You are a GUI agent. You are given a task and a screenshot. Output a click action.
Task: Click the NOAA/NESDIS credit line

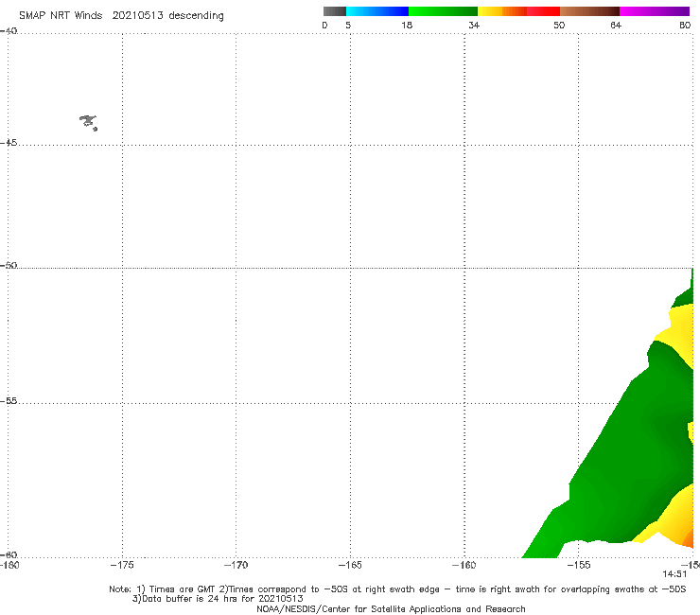click(391, 608)
